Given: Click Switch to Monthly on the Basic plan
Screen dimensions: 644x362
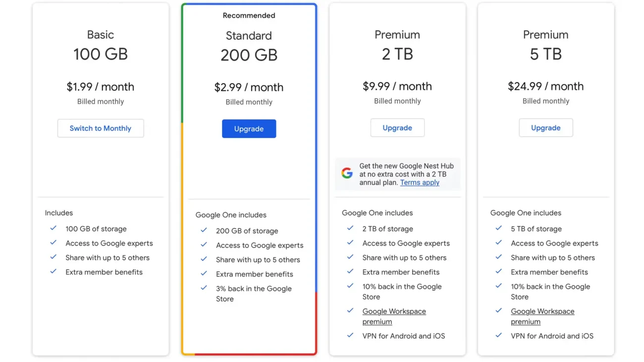Looking at the screenshot, I should (x=101, y=128).
